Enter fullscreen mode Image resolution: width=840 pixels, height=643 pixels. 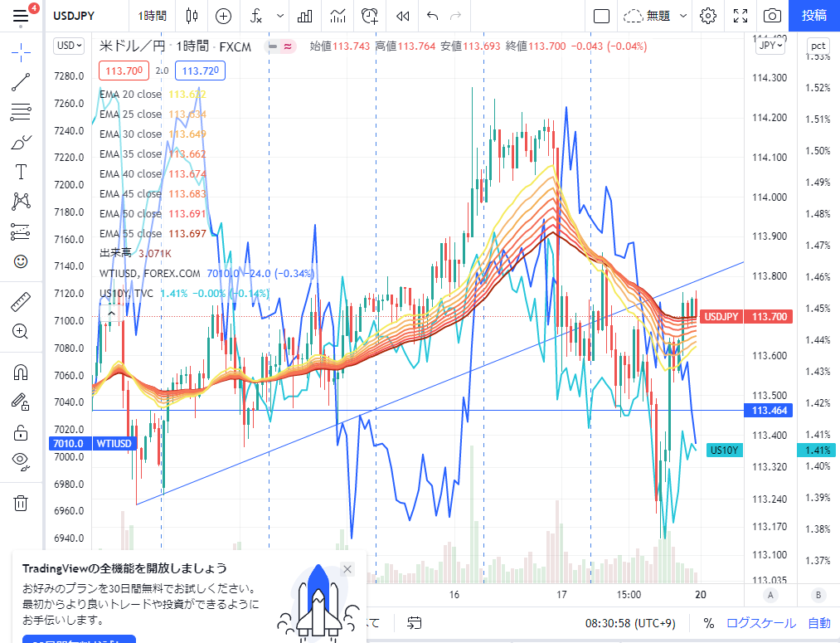coord(740,16)
